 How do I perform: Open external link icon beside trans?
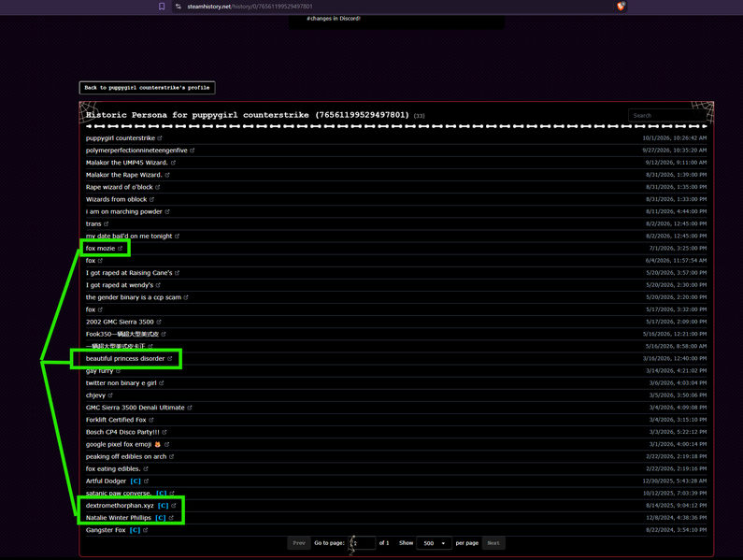coord(107,223)
